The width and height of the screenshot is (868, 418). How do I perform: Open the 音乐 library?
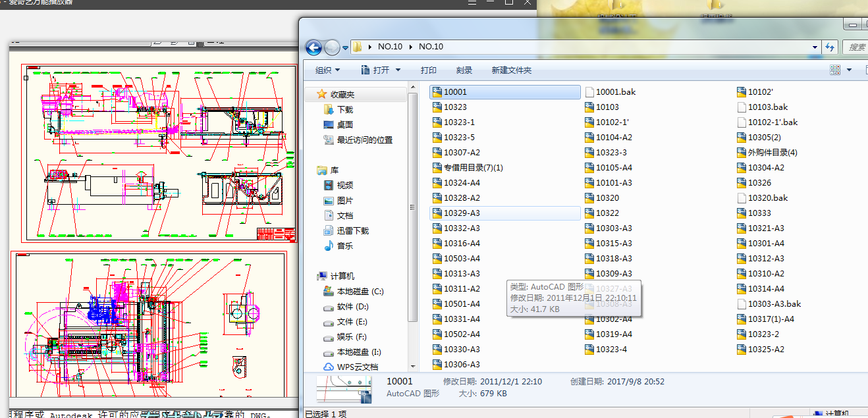[x=339, y=246]
